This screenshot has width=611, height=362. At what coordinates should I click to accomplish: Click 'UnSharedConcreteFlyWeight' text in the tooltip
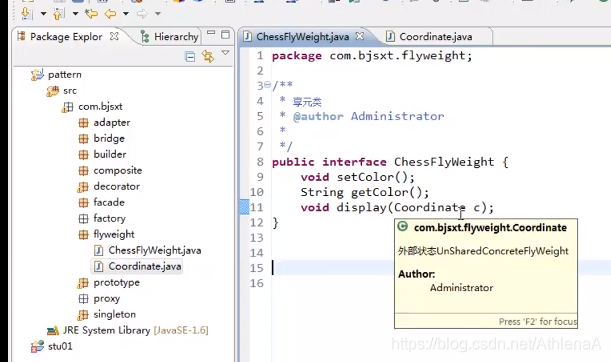coord(502,251)
